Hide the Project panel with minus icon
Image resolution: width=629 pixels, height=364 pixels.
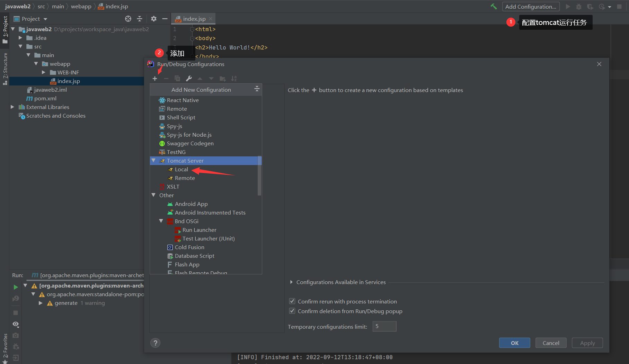165,19
